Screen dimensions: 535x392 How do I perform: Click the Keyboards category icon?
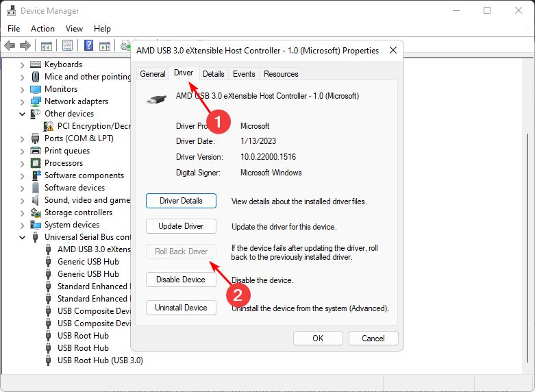click(36, 64)
